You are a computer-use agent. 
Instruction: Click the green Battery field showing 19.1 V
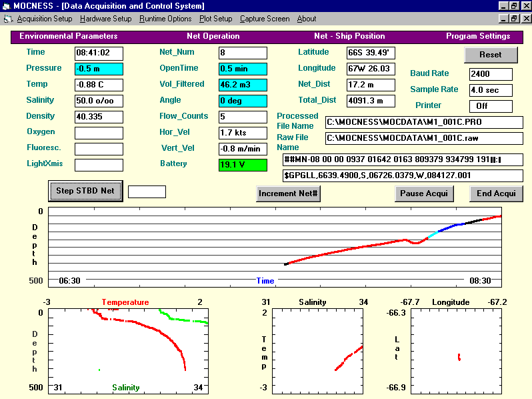click(243, 165)
